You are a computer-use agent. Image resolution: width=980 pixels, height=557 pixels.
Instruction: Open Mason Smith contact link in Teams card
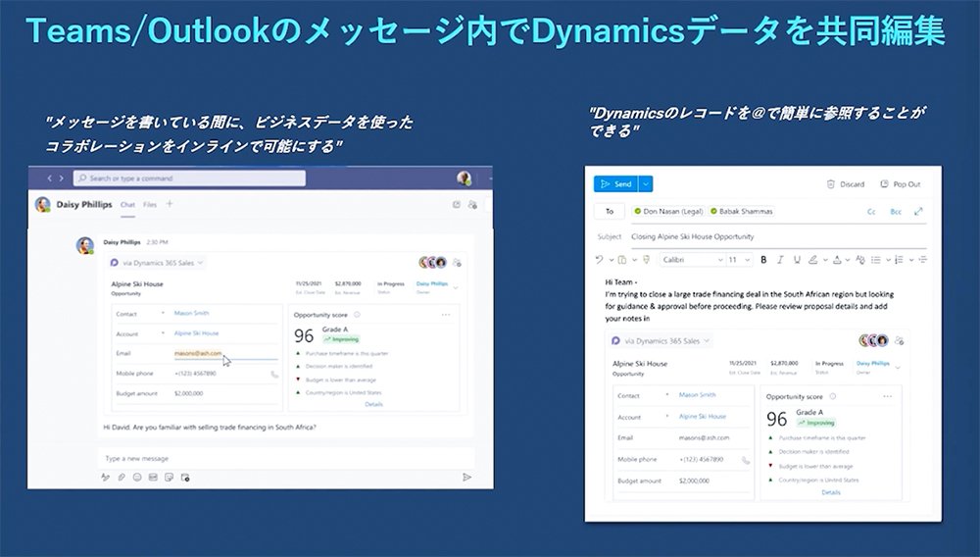point(192,313)
